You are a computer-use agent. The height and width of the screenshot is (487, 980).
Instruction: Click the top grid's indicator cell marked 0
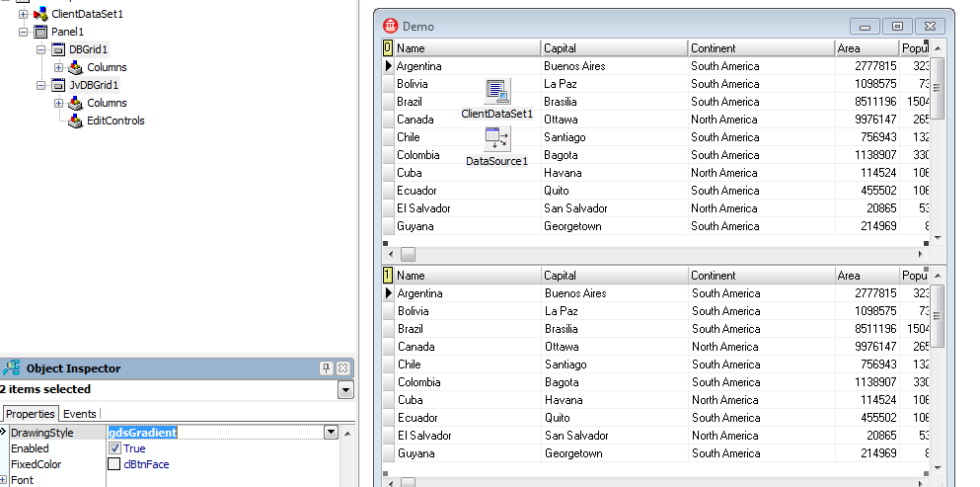[388, 47]
